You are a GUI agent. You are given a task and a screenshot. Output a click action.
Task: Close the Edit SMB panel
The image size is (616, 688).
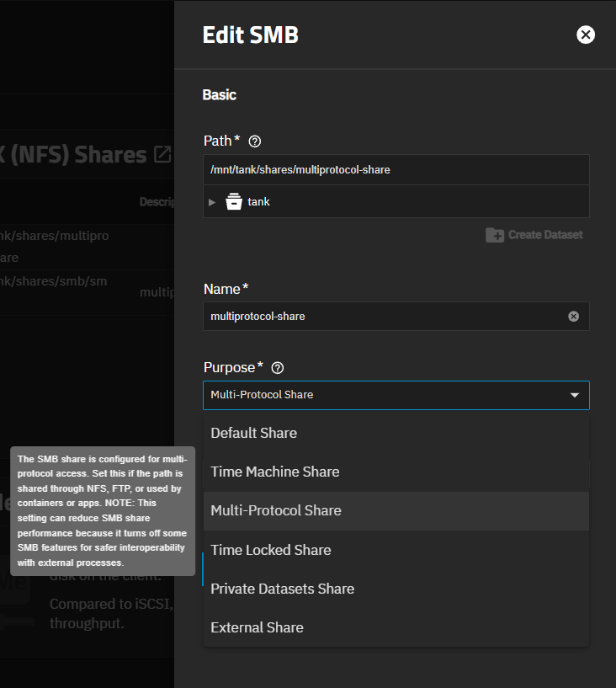[x=586, y=35]
